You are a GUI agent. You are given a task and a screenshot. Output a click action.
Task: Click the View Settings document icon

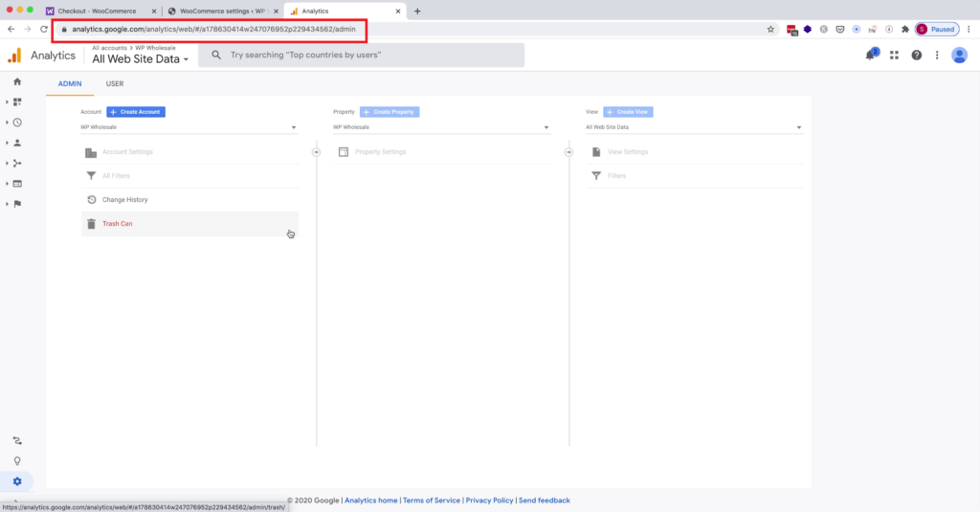tap(596, 152)
